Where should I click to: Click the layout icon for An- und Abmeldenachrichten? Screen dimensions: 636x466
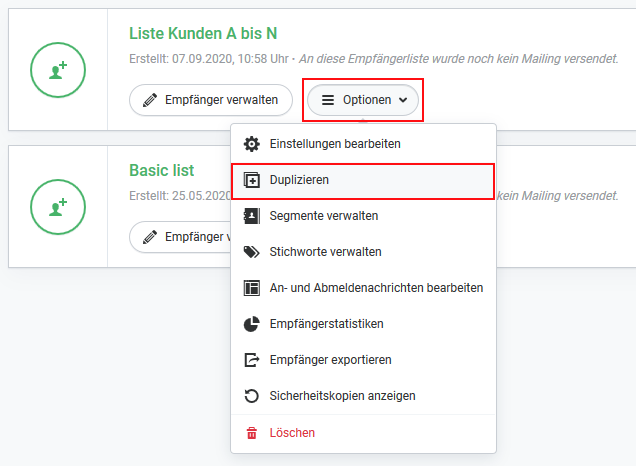(251, 288)
